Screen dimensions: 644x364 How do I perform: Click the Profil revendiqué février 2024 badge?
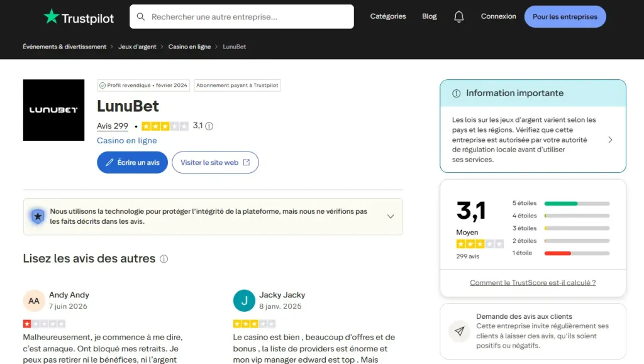click(x=143, y=85)
